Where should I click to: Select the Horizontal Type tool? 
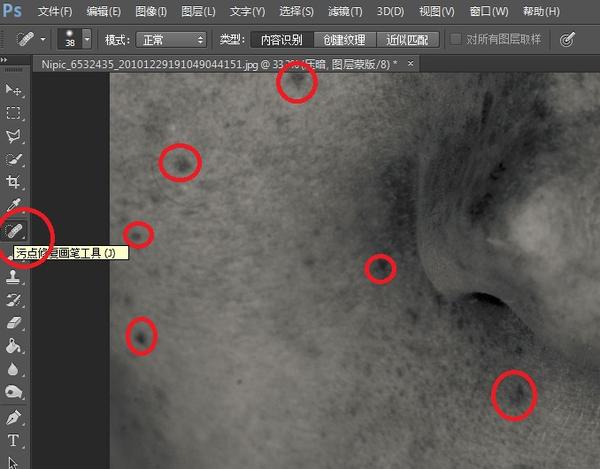[x=13, y=440]
